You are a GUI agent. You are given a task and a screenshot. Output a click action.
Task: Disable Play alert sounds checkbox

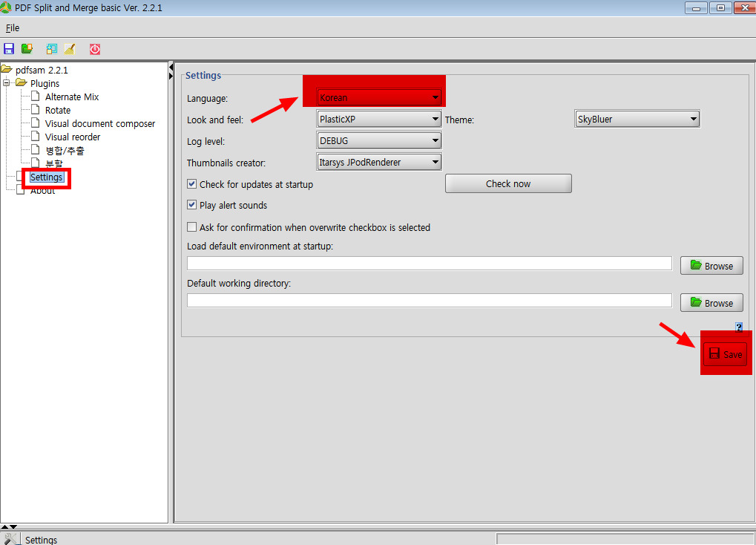(192, 205)
